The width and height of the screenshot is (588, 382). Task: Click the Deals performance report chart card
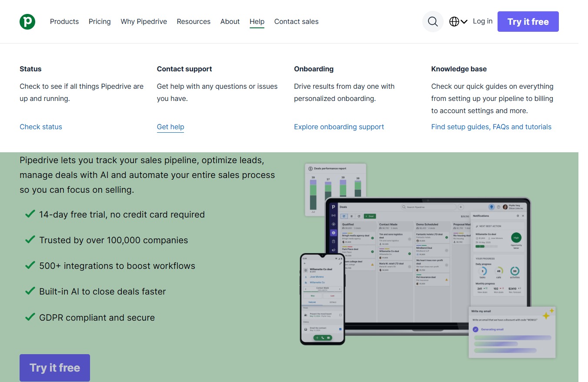tap(335, 189)
